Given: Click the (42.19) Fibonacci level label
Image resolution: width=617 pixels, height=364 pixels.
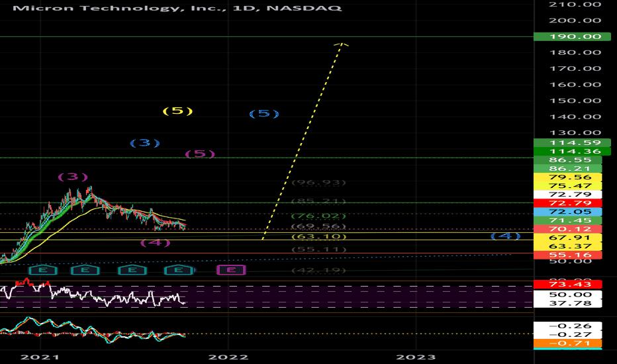Looking at the screenshot, I should (319, 270).
